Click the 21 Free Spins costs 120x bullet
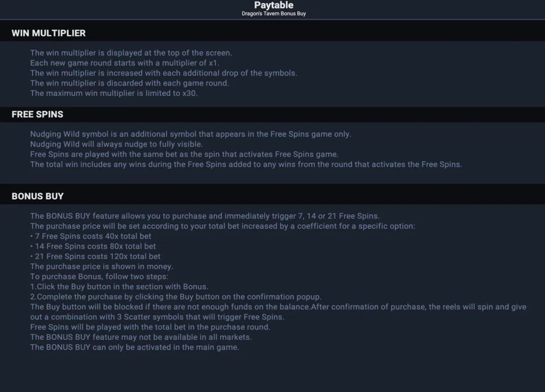 coord(95,256)
